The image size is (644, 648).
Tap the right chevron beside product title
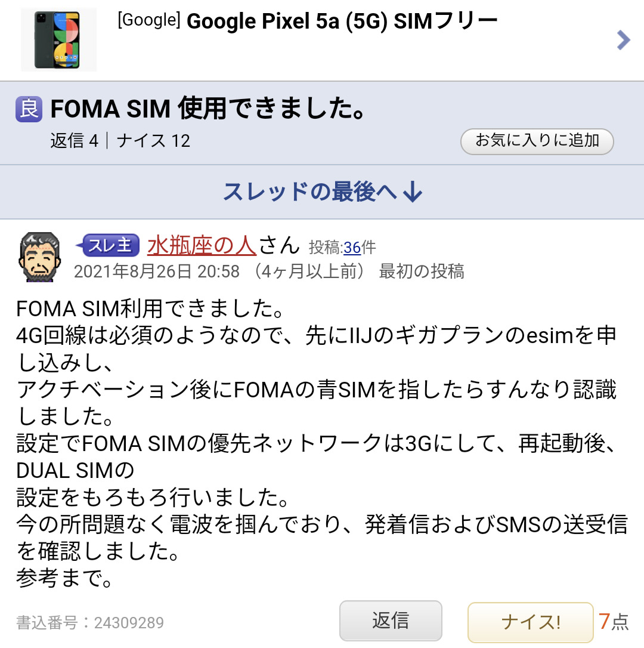pyautogui.click(x=623, y=40)
